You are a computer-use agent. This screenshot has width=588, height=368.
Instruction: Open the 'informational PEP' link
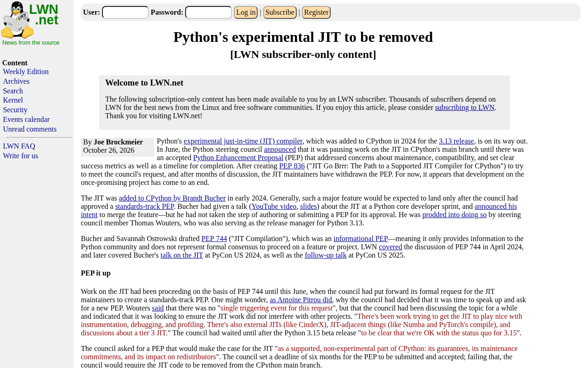pos(361,239)
